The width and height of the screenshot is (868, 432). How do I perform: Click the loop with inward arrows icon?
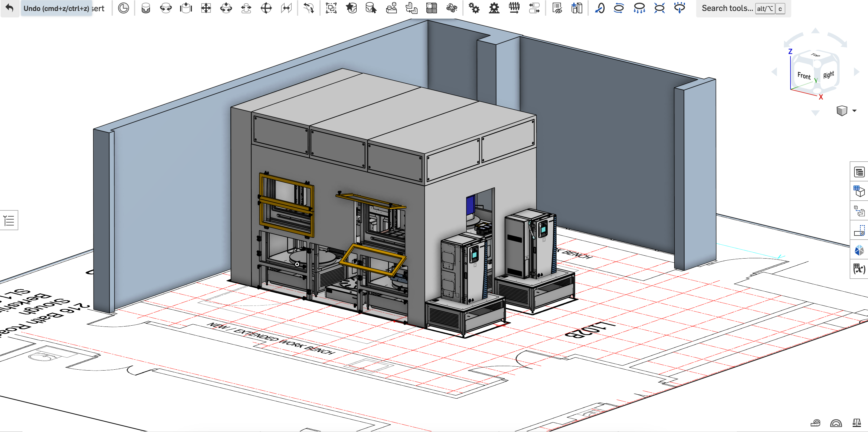pos(660,8)
